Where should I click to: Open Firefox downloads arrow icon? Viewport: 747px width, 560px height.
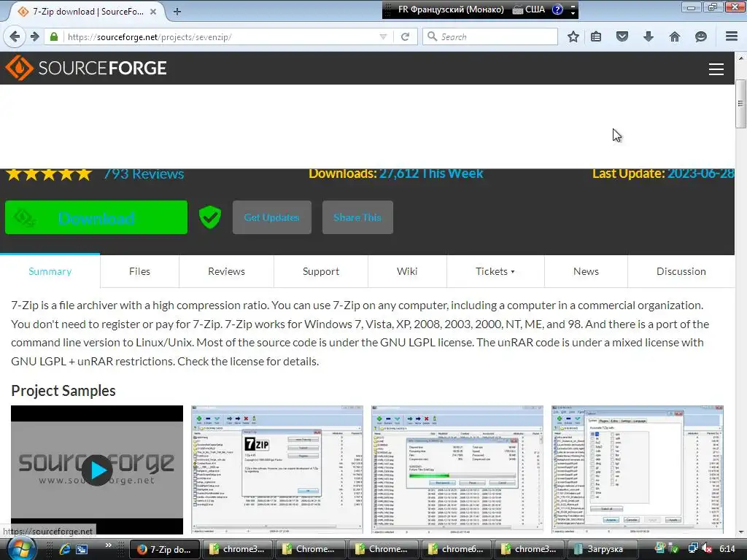coord(649,36)
